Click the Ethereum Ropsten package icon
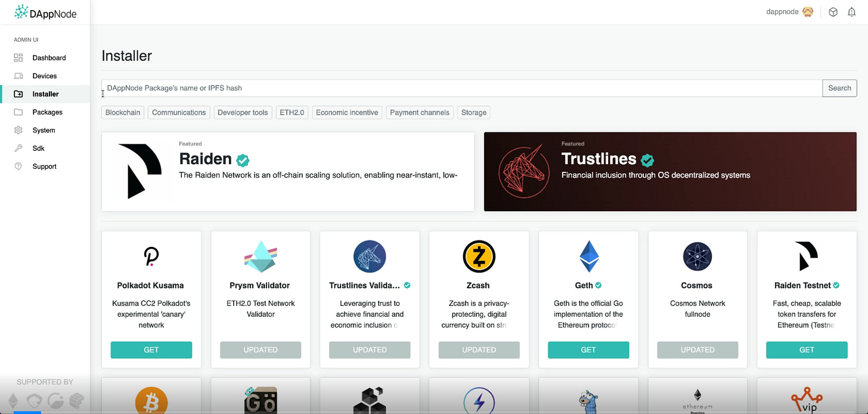This screenshot has height=414, width=868. [697, 401]
